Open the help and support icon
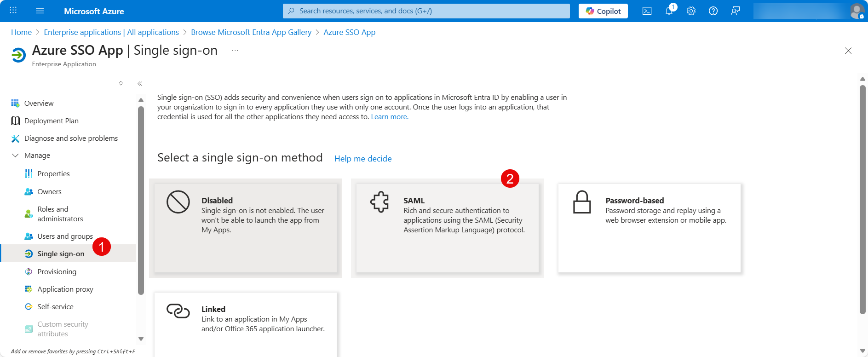The height and width of the screenshot is (357, 868). [x=713, y=11]
